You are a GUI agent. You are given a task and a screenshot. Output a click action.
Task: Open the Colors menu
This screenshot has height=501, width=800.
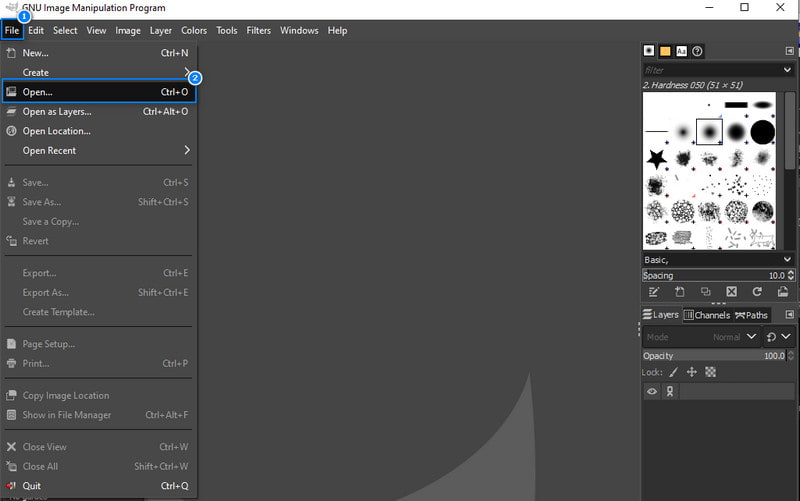[x=194, y=30]
